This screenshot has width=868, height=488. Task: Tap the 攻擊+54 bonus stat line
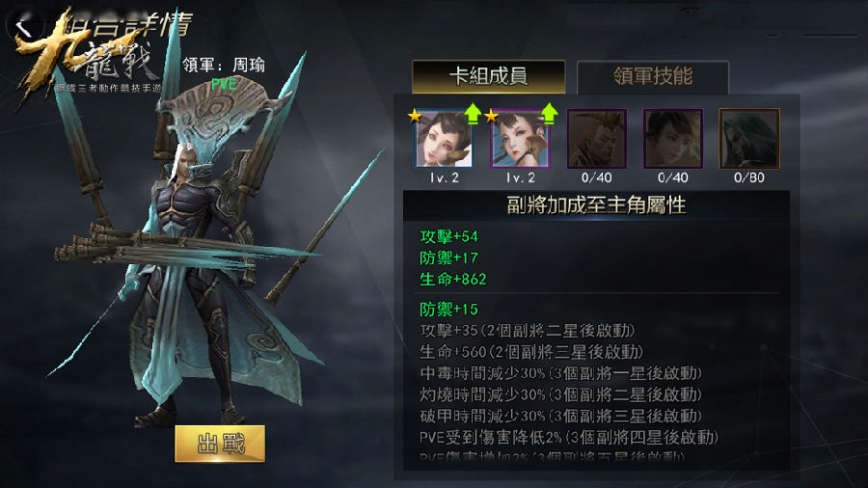(448, 237)
